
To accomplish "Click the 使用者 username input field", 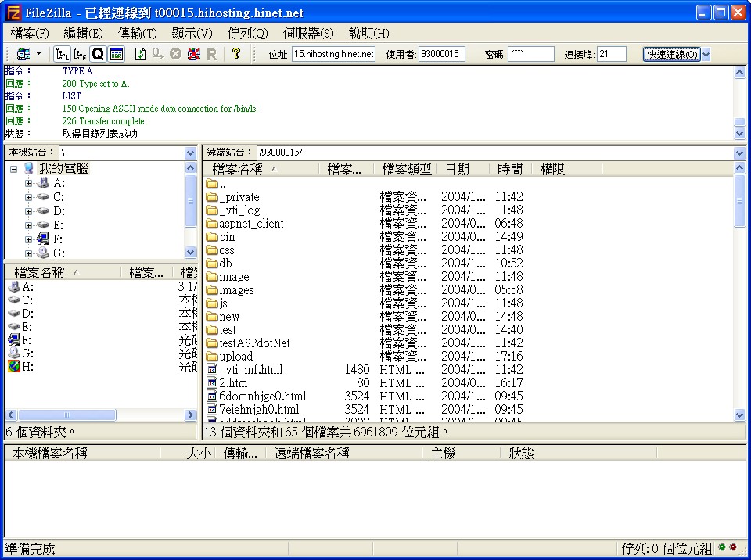I will coord(441,54).
